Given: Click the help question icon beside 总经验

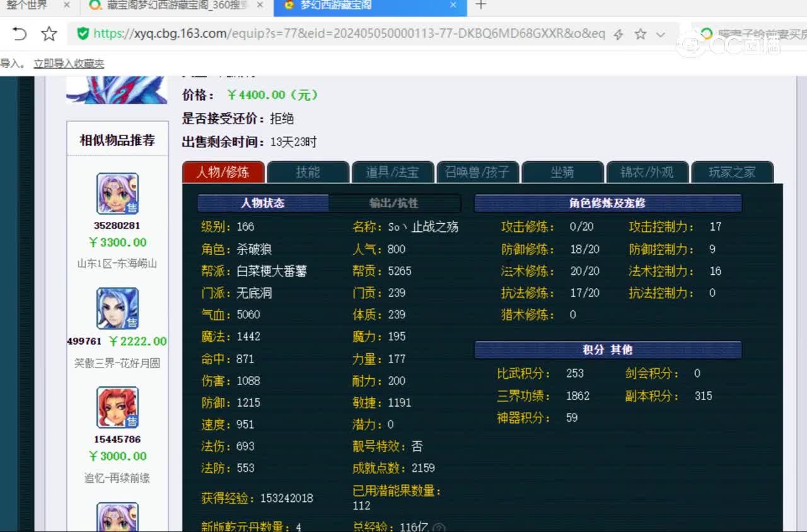Looking at the screenshot, I should tap(439, 528).
